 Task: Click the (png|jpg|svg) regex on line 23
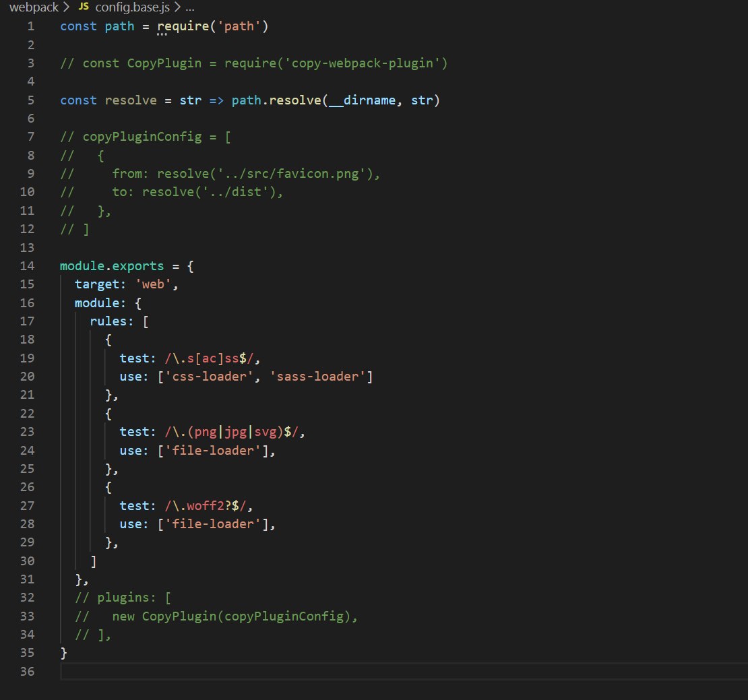231,432
